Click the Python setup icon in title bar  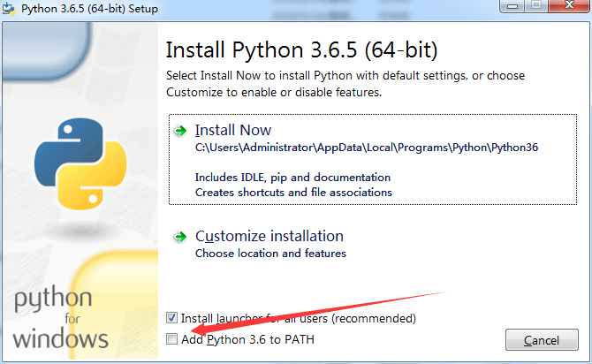click(10, 9)
